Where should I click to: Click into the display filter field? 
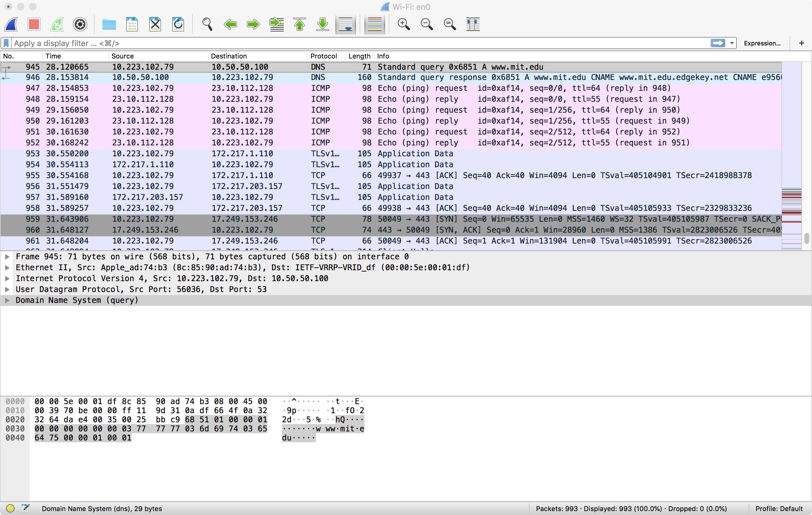[361, 43]
